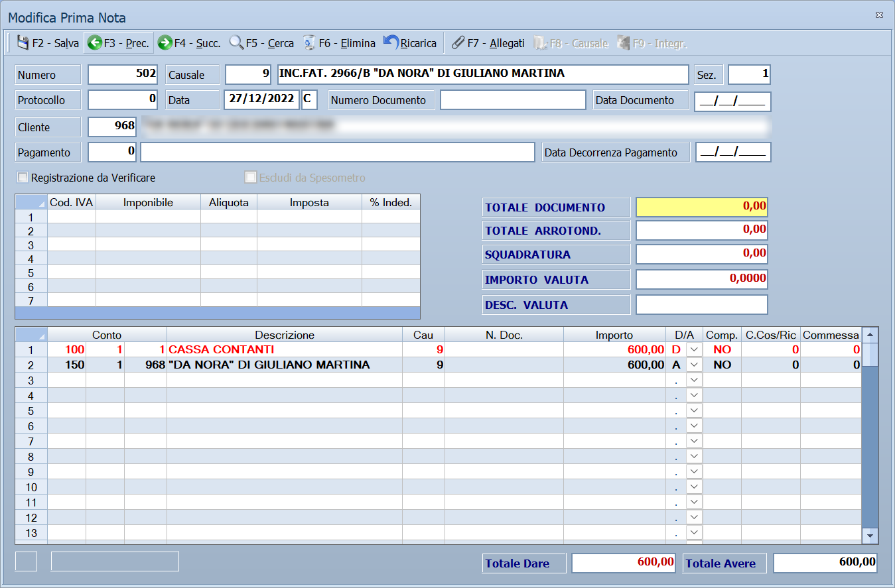Open D/A dropdown for CASSA CONTANTI row
The image size is (895, 588).
pos(694,349)
